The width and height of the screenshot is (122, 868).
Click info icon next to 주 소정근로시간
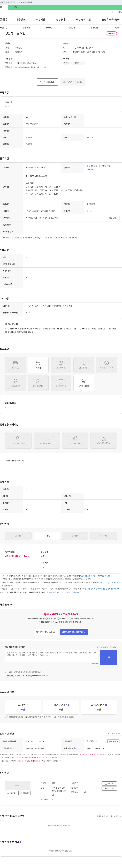pyautogui.click(x=39, y=176)
